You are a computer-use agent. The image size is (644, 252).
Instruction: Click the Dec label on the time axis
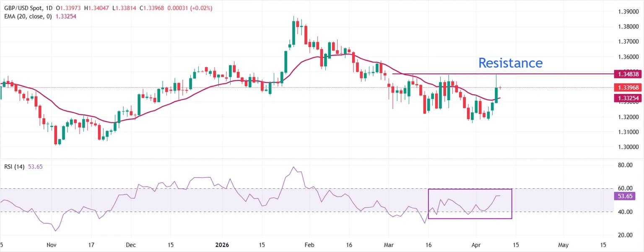pos(130,244)
